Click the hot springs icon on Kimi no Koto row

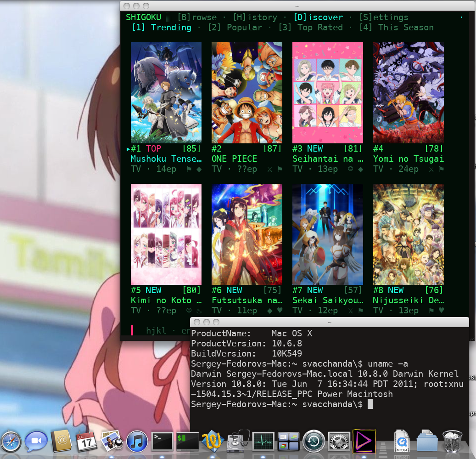[199, 311]
